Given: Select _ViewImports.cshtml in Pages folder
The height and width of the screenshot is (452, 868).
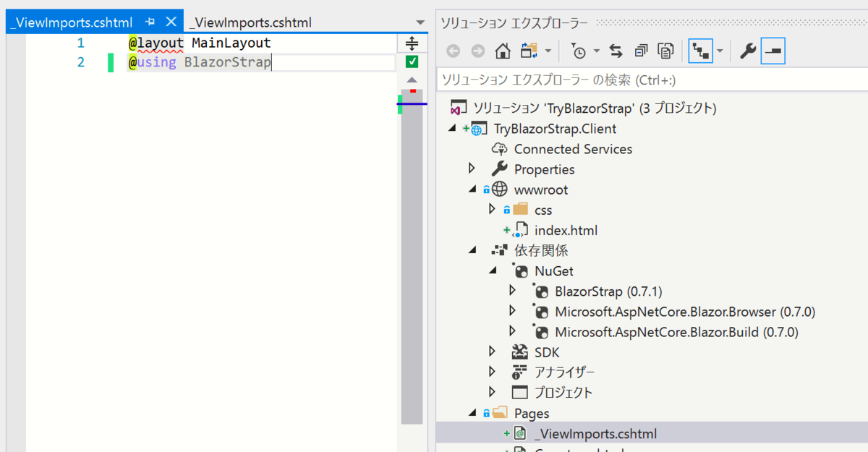Looking at the screenshot, I should click(595, 434).
